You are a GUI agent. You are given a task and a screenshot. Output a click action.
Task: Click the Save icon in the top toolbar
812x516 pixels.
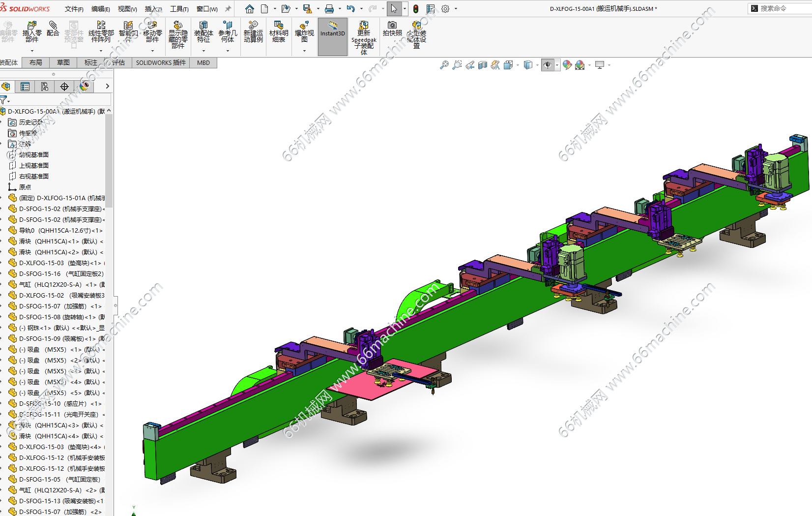pyautogui.click(x=307, y=9)
